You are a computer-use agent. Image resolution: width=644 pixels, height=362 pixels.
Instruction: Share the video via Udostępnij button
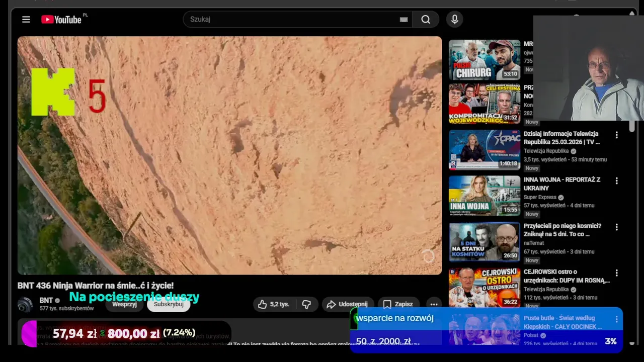click(x=347, y=304)
